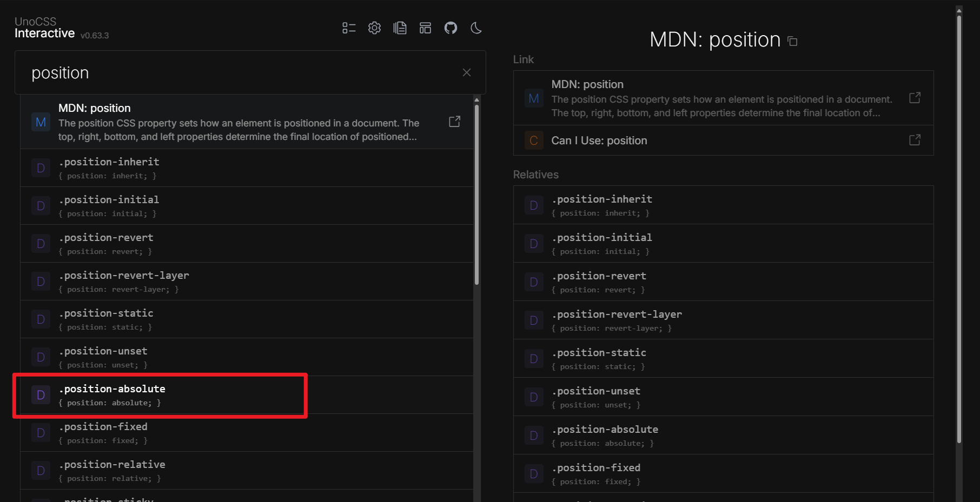Click the D icon beside .position-relative in search results
The width and height of the screenshot is (980, 502).
point(41,471)
